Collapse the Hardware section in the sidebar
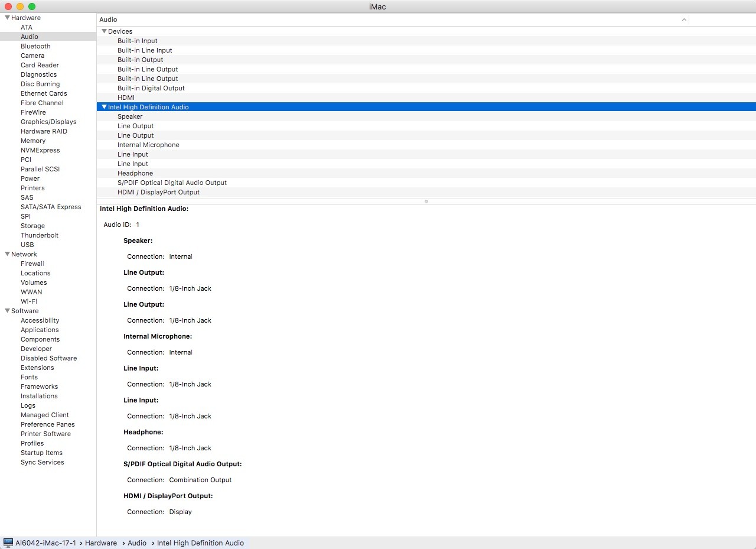The image size is (756, 549). 7,18
